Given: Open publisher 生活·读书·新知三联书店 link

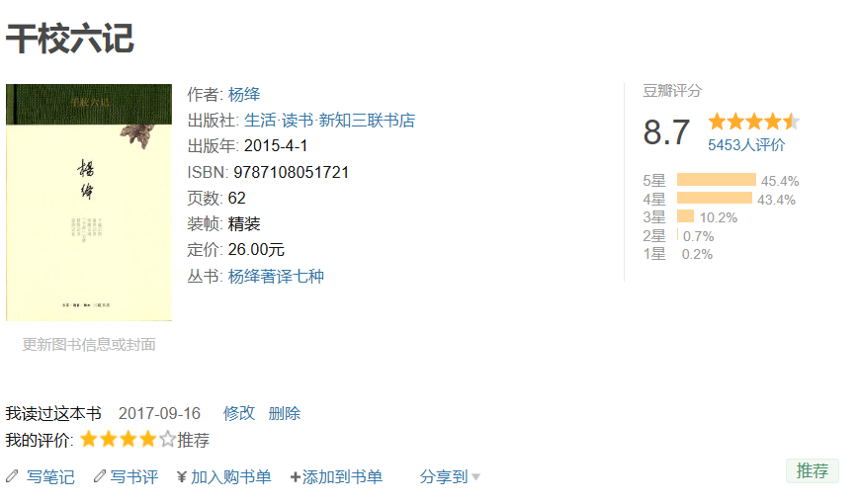Looking at the screenshot, I should [x=329, y=121].
